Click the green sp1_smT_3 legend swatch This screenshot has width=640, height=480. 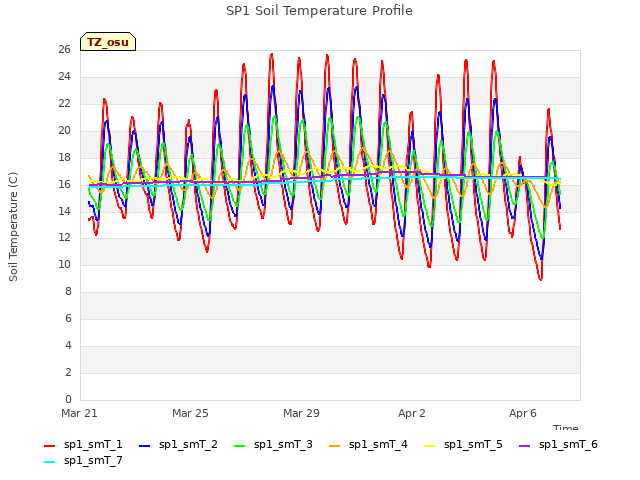[240, 446]
